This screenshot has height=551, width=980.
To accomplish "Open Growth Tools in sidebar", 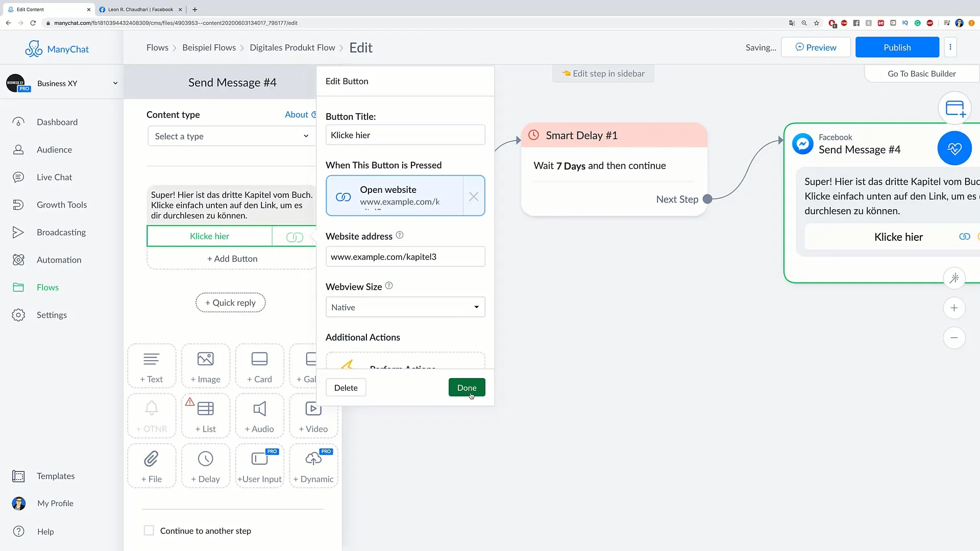I will (61, 205).
